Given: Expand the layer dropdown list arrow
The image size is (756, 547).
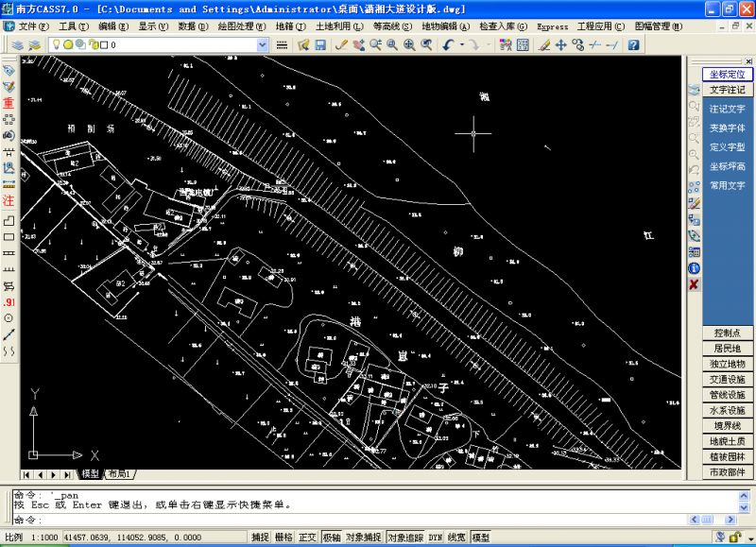Looking at the screenshot, I should pyautogui.click(x=263, y=44).
